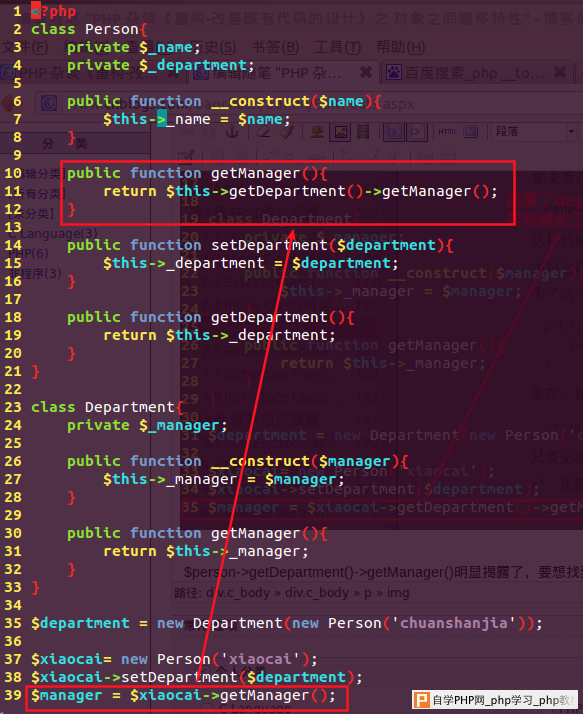Image resolution: width=583 pixels, height=714 pixels.
Task: Click the paint brush format icon
Action: [x=286, y=132]
